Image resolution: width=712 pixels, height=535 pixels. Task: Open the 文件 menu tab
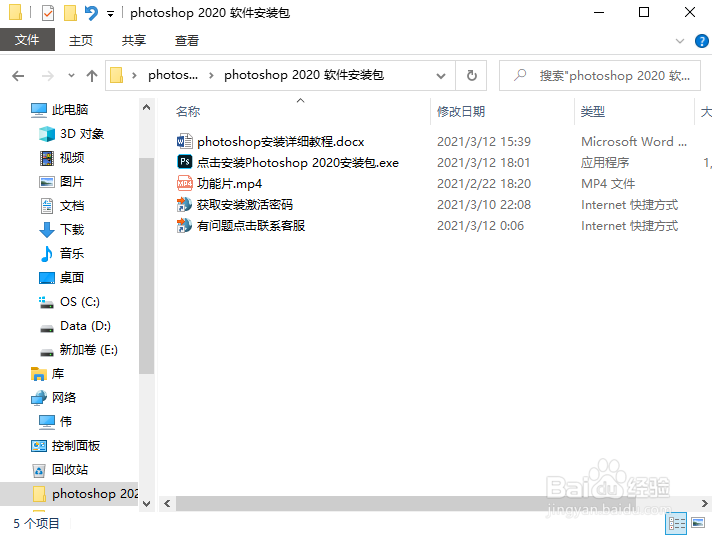click(27, 40)
